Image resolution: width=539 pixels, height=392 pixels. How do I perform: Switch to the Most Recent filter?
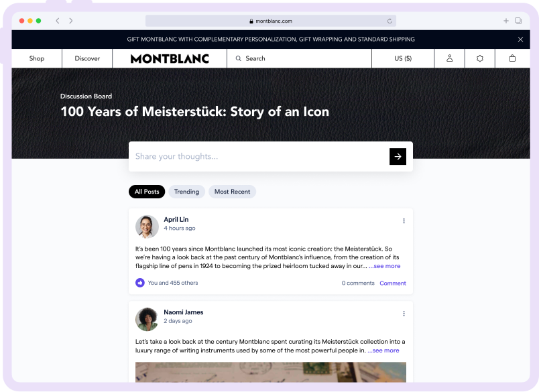pyautogui.click(x=233, y=192)
